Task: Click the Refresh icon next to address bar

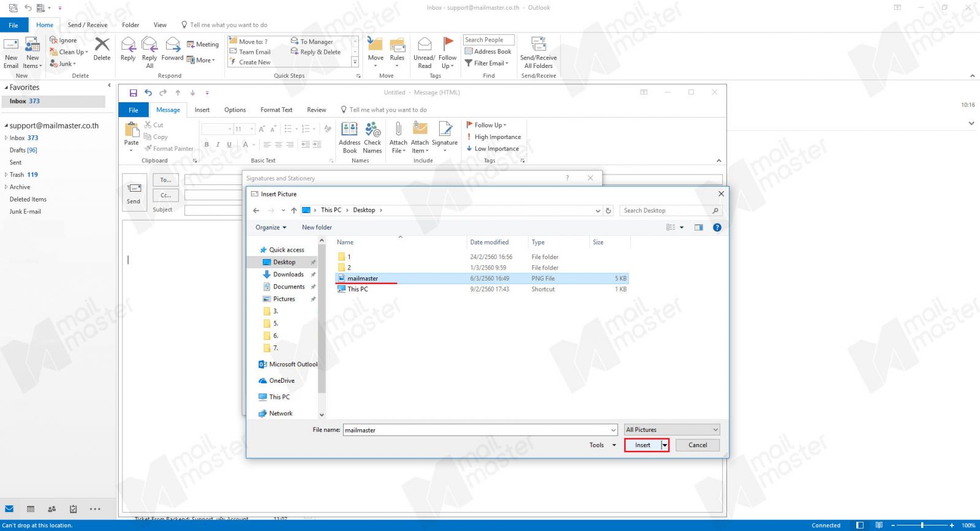Action: coord(608,211)
